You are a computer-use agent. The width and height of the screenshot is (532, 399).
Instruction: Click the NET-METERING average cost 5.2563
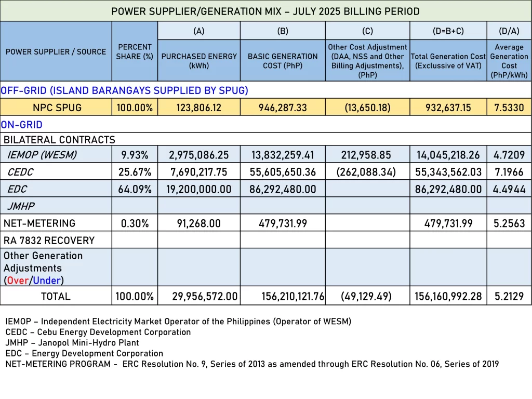click(509, 223)
